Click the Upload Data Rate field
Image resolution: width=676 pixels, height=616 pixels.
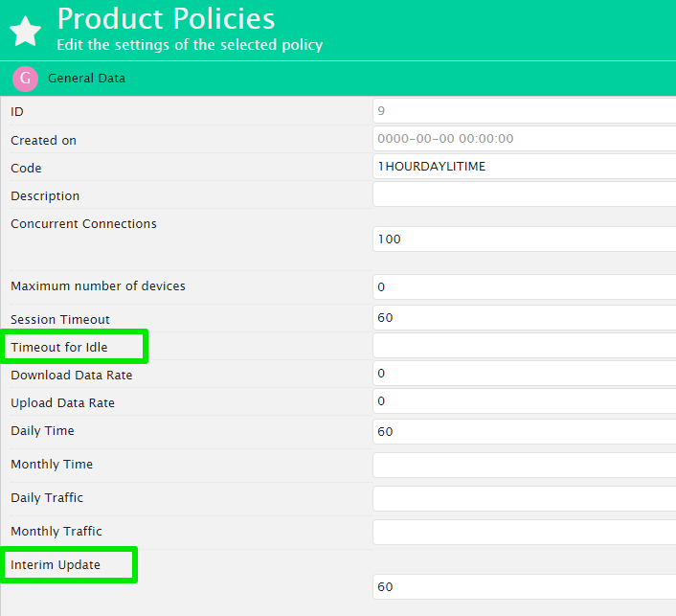tap(524, 402)
